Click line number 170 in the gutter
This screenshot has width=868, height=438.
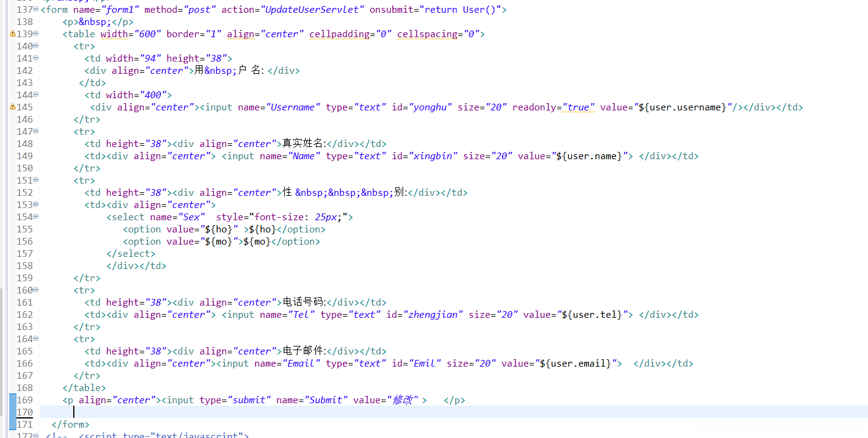pos(24,412)
